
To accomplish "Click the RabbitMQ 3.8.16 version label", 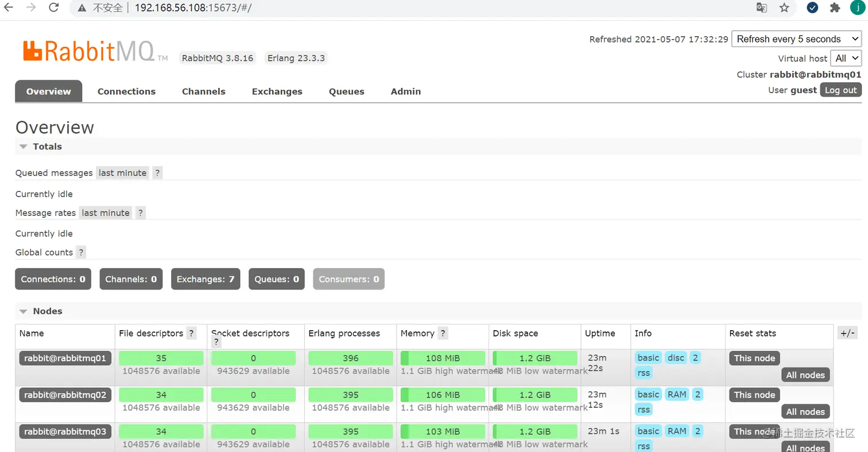I will (218, 58).
